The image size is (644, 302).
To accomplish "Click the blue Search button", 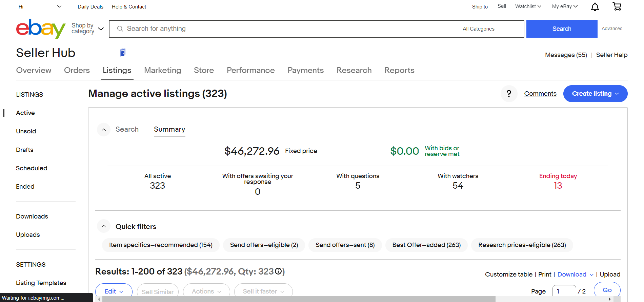I will (562, 29).
